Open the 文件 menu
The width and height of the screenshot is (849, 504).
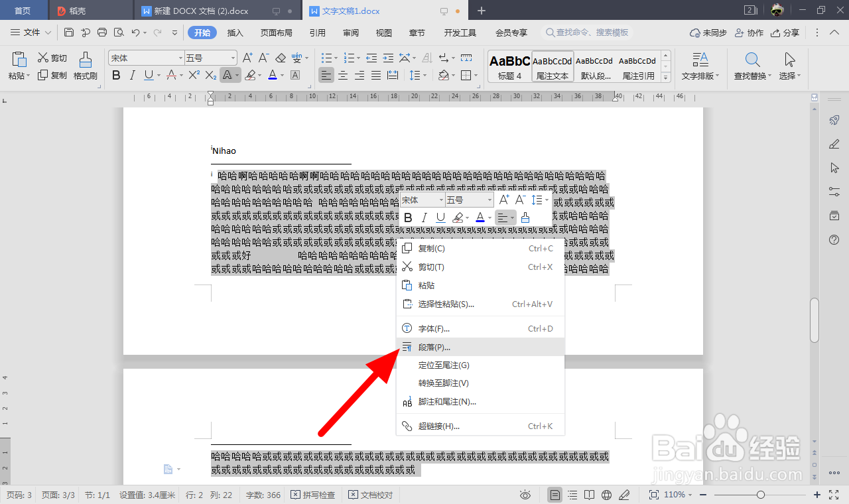[x=31, y=32]
